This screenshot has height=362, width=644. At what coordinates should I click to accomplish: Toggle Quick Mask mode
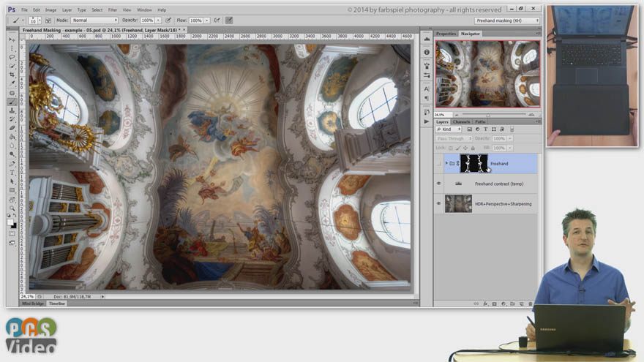point(12,234)
